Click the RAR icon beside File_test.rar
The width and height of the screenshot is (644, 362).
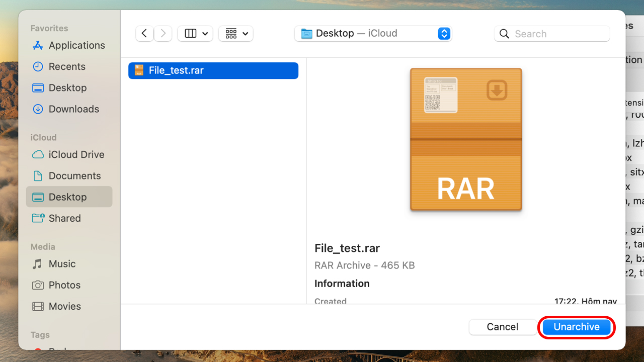click(139, 70)
